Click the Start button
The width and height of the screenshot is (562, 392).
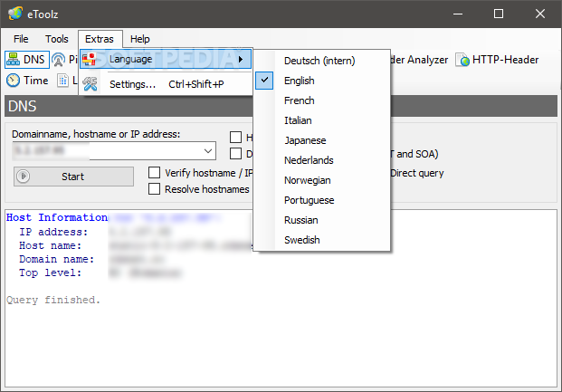(73, 177)
